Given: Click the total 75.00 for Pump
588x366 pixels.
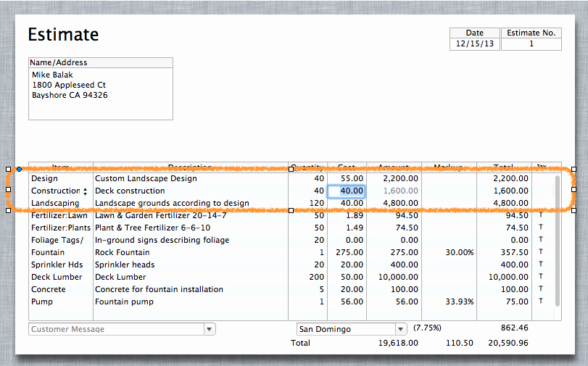Looking at the screenshot, I should (517, 302).
